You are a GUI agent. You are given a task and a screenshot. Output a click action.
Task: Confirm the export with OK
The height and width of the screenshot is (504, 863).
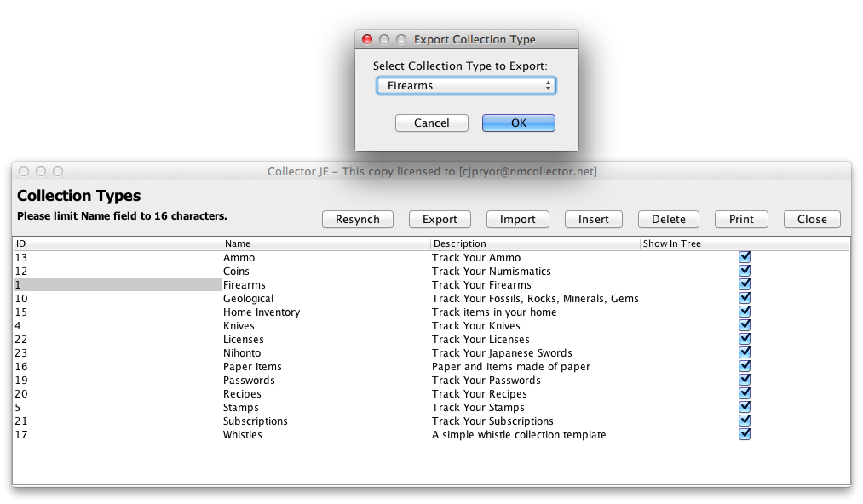[518, 123]
